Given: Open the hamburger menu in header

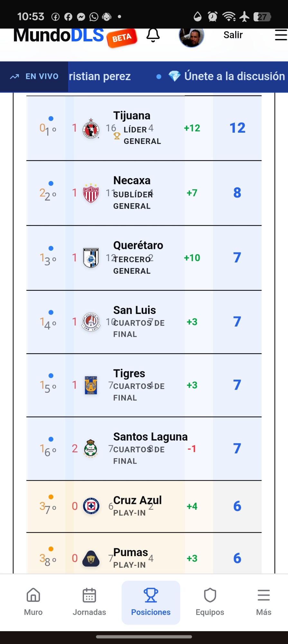Looking at the screenshot, I should pos(281,35).
